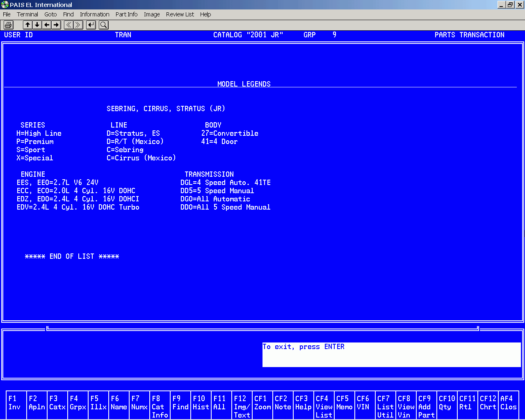This screenshot has height=420, width=525.
Task: Click the 'SEBRING, CIRRUS, STRATUS (JR)' line
Action: pyautogui.click(x=166, y=109)
